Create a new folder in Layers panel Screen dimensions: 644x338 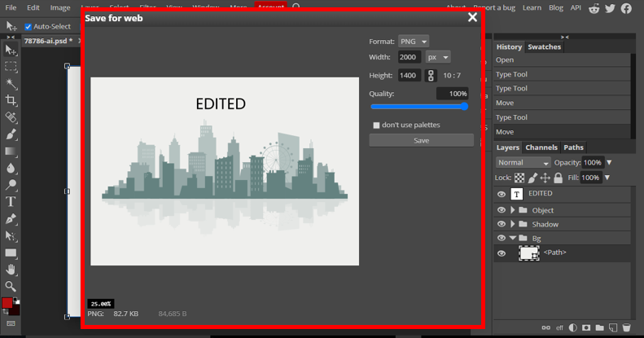coord(600,327)
